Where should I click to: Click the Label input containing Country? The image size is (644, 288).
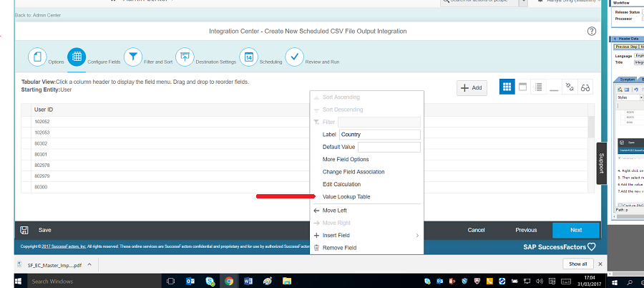point(379,135)
